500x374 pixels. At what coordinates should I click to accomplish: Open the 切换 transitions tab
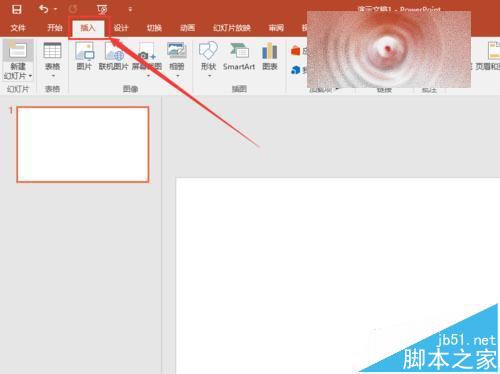click(x=154, y=28)
